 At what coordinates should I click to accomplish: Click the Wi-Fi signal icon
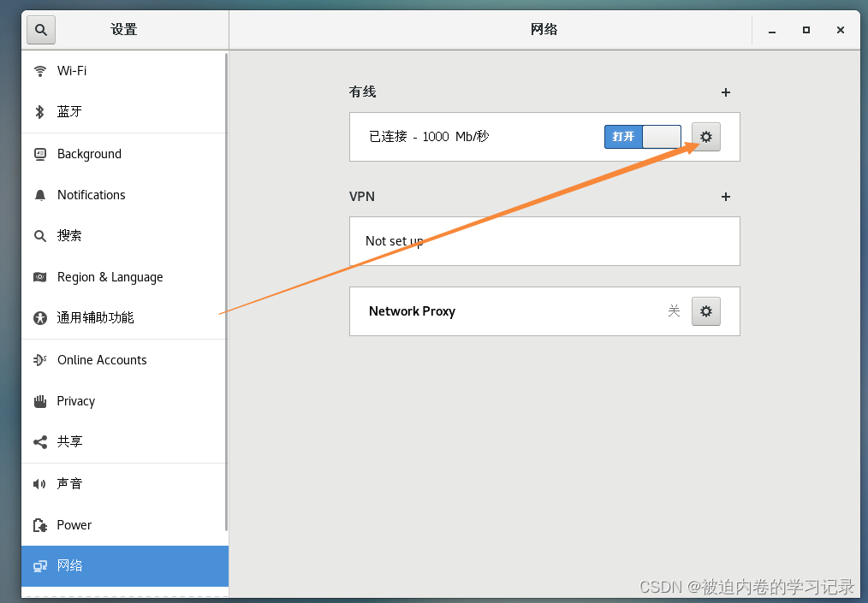pos(40,71)
